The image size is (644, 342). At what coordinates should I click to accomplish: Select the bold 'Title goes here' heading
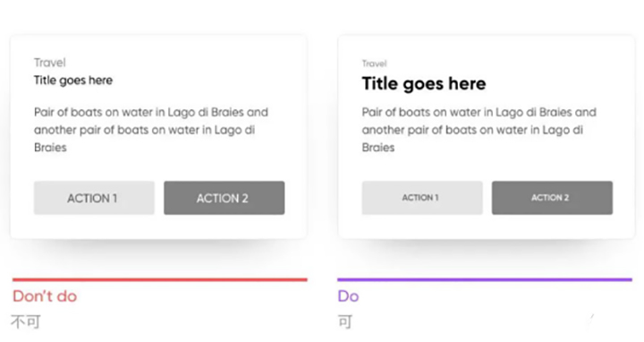[x=424, y=84]
